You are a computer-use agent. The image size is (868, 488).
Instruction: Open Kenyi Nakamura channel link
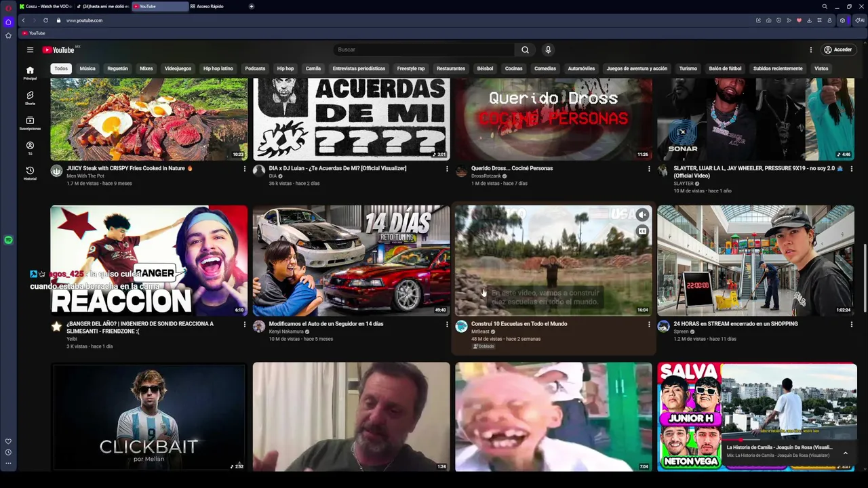tap(286, 331)
